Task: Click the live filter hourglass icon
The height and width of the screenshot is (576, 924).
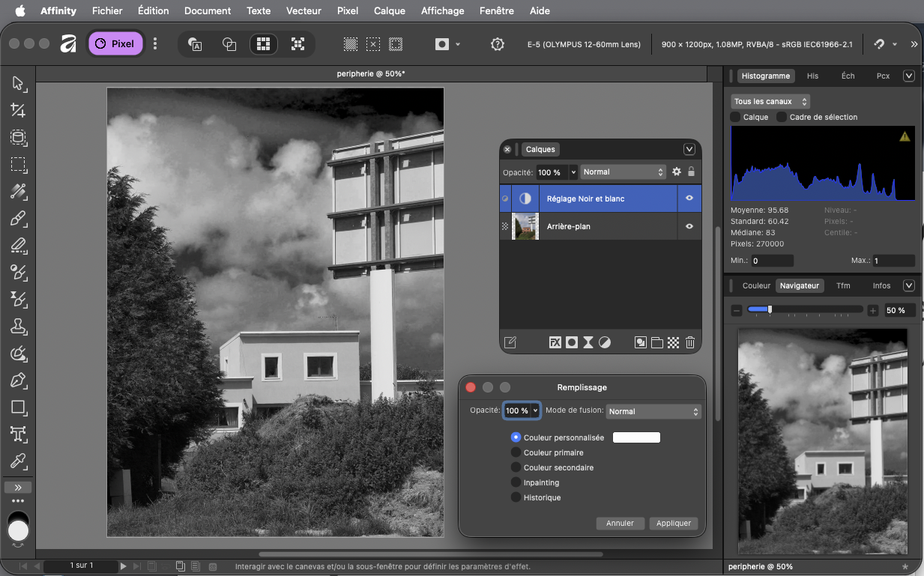Action: (x=588, y=342)
